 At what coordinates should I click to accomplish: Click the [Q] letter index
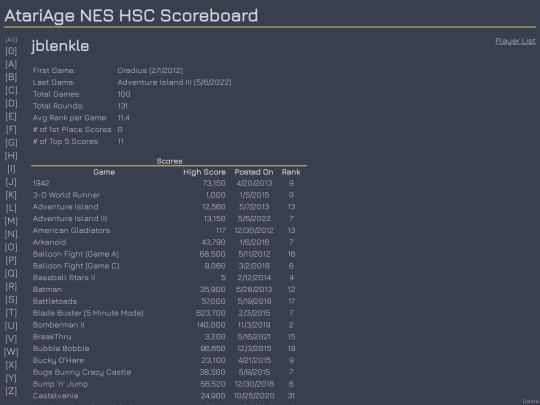pyautogui.click(x=11, y=273)
